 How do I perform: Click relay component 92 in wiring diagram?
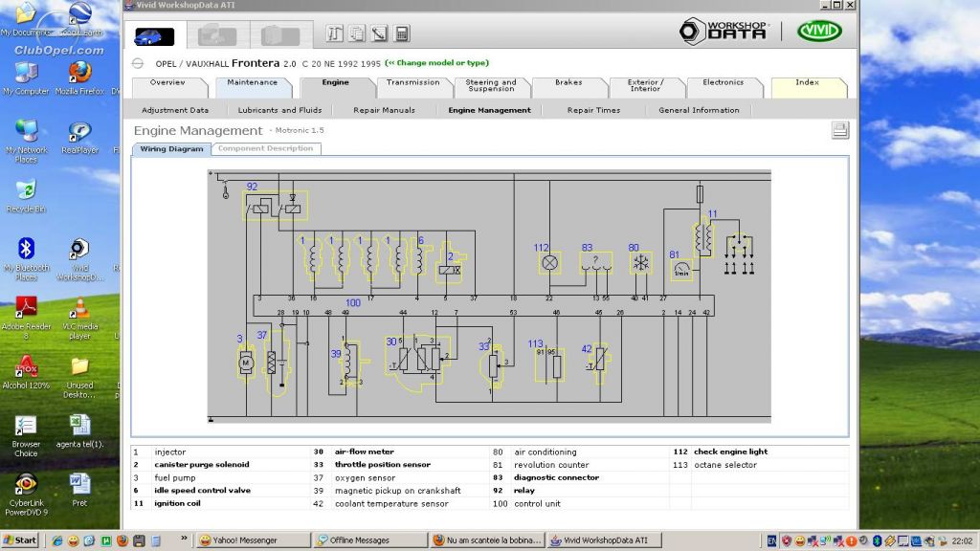coord(275,206)
